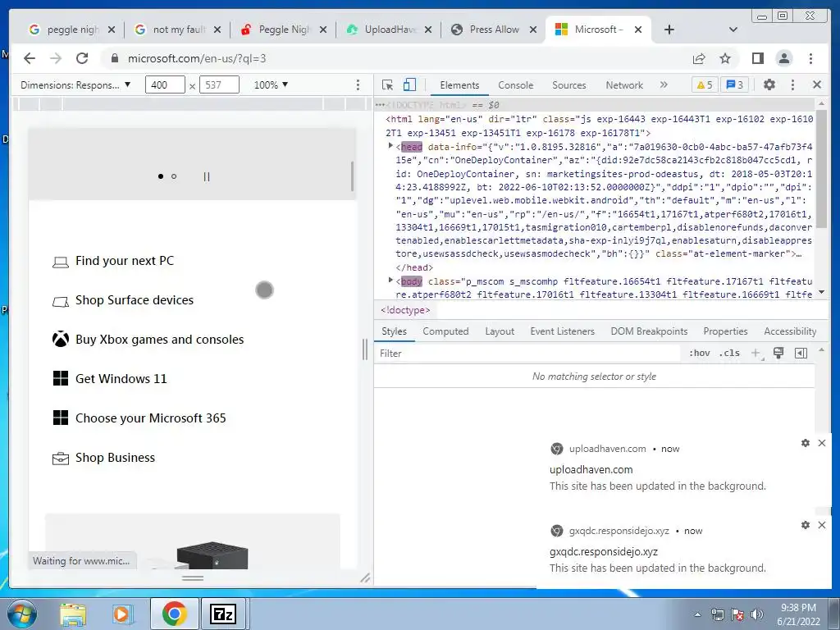
Task: Select the Elements tab
Action: coord(459,84)
